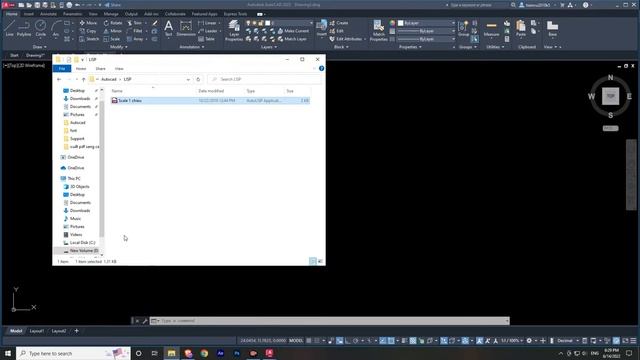
Task: Switch to large icons view in Explorer
Action: pos(320,261)
